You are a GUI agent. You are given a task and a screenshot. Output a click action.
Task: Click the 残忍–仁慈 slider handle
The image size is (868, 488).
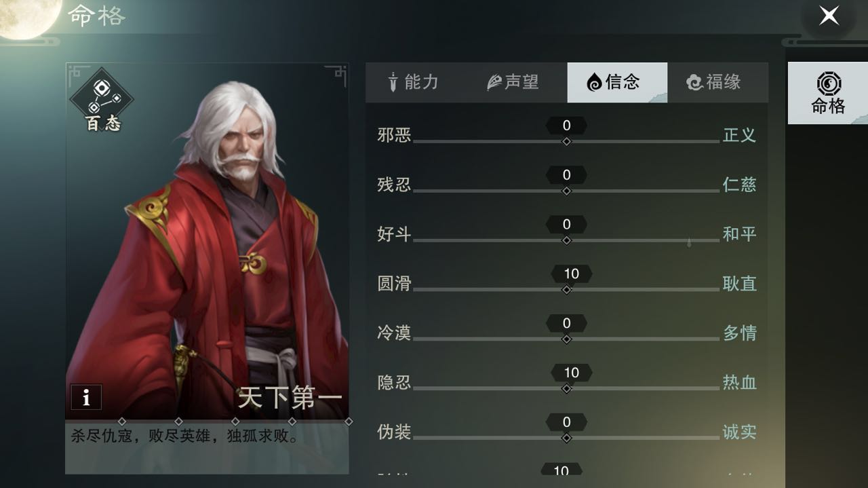566,191
